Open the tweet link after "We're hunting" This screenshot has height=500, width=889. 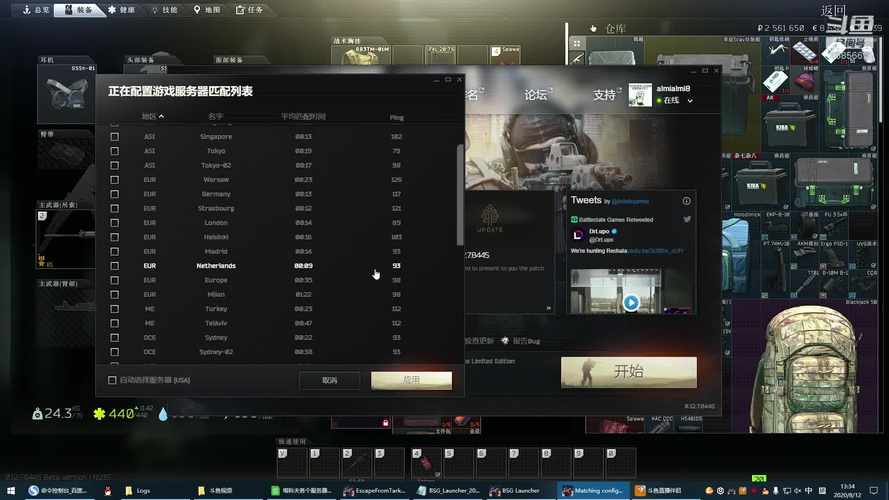(x=655, y=251)
